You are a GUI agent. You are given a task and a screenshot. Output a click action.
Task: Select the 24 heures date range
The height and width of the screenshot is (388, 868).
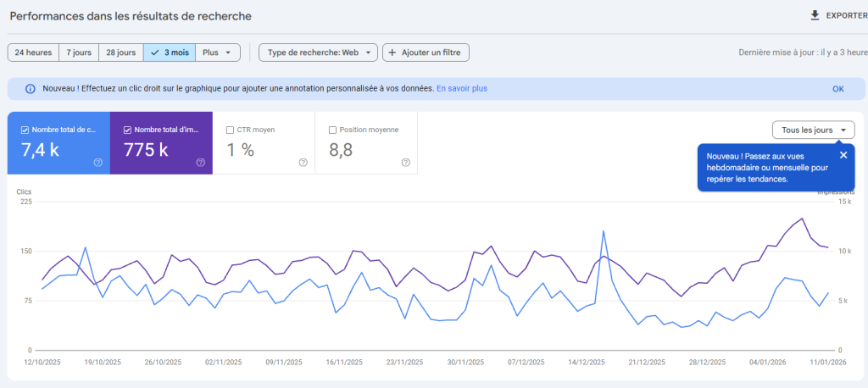33,53
